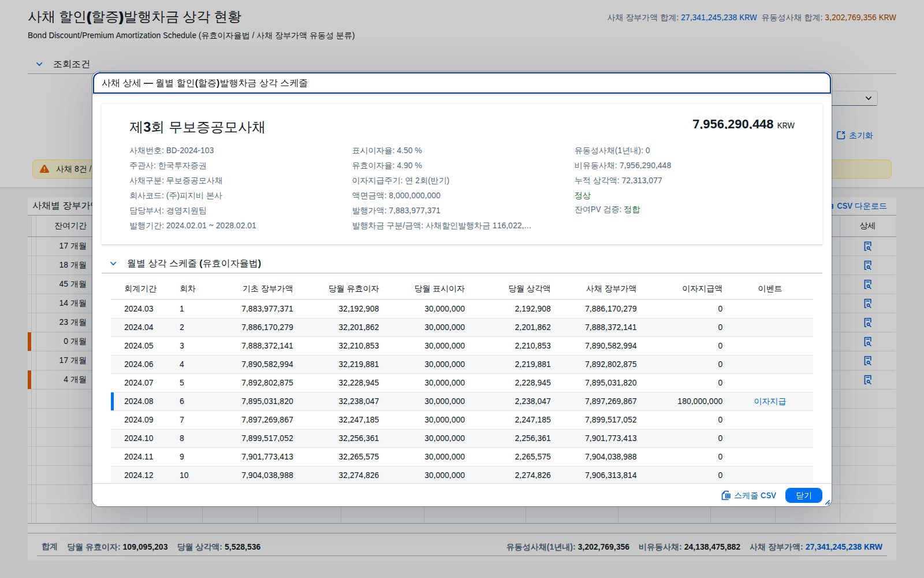The image size is (924, 578).
Task: Click the 이자지급 event link in row 2024.08
Action: 770,401
